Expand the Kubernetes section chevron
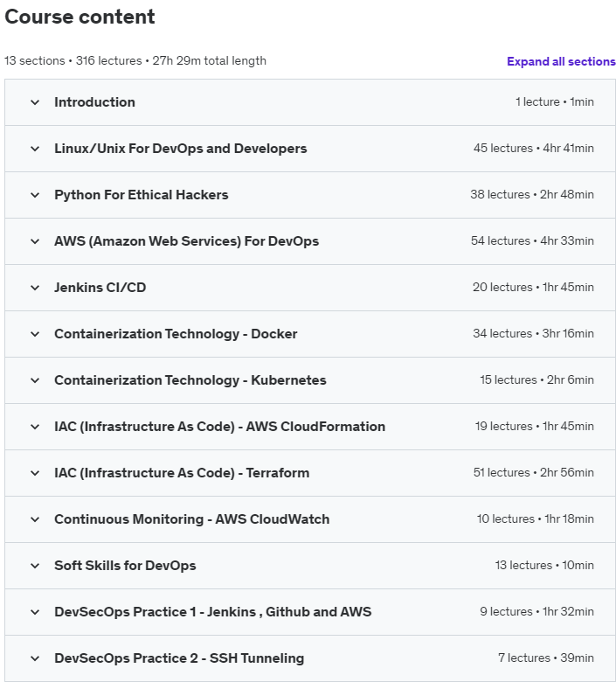Viewport: 616px width, 682px height. tap(35, 380)
